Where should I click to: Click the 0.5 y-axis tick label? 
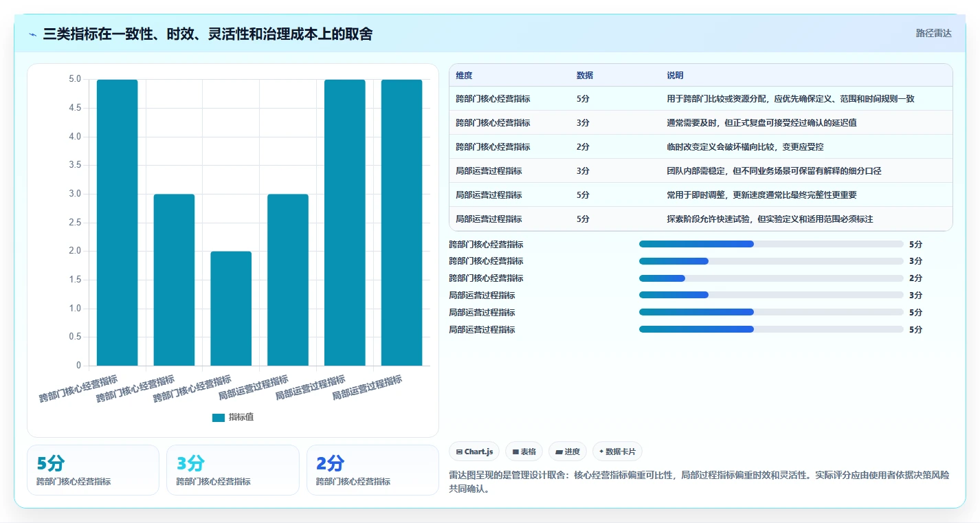click(75, 337)
